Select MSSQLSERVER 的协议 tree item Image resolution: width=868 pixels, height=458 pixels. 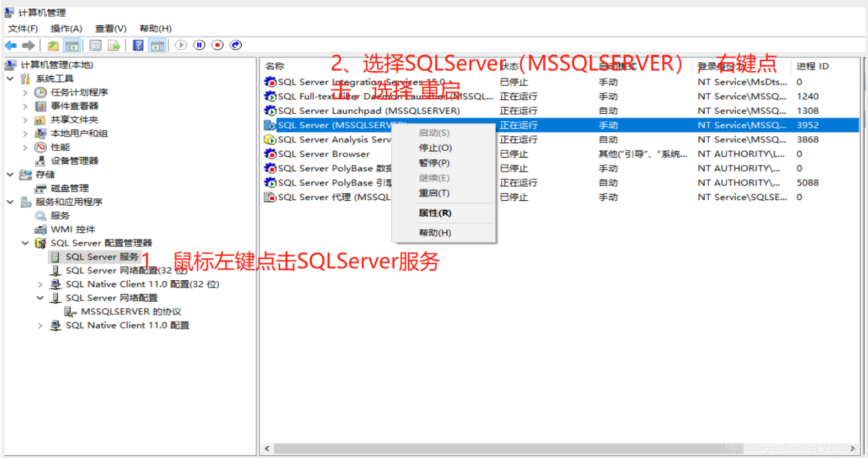131,312
